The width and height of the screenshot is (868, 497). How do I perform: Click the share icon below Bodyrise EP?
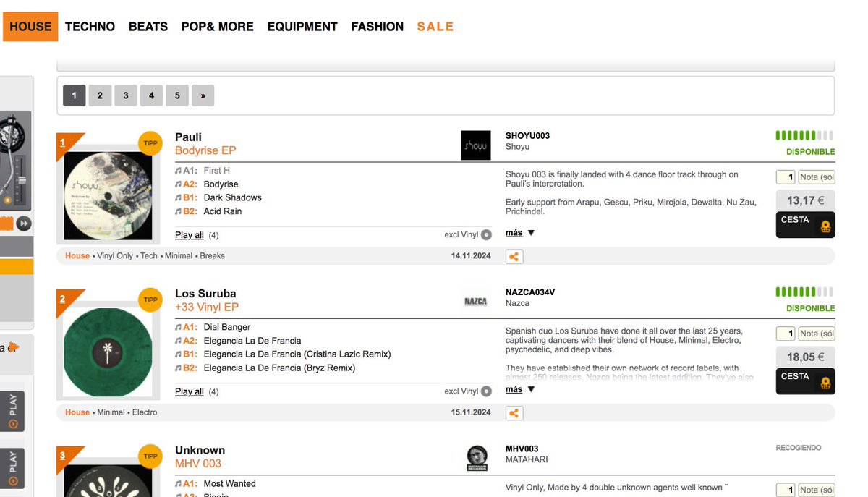click(514, 256)
